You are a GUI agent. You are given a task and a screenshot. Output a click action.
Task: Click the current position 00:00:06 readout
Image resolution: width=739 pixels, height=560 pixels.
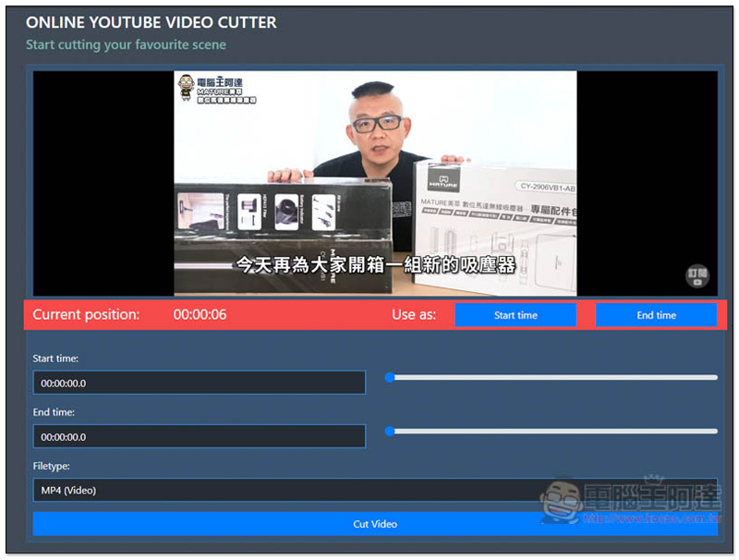pos(200,314)
